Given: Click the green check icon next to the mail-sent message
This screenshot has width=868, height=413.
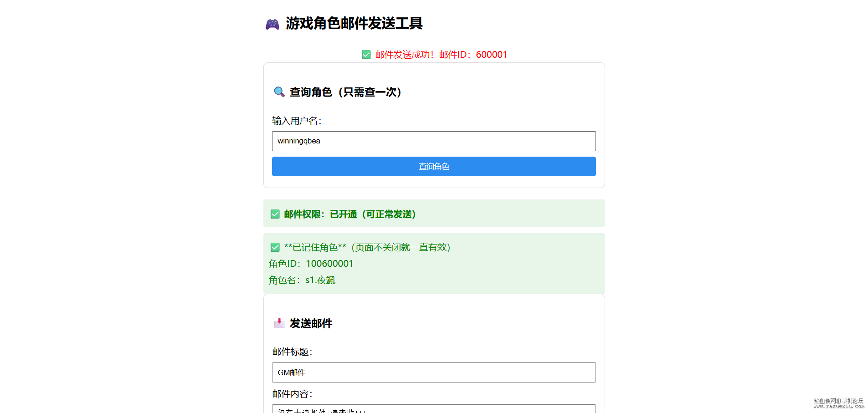Looking at the screenshot, I should tap(366, 55).
